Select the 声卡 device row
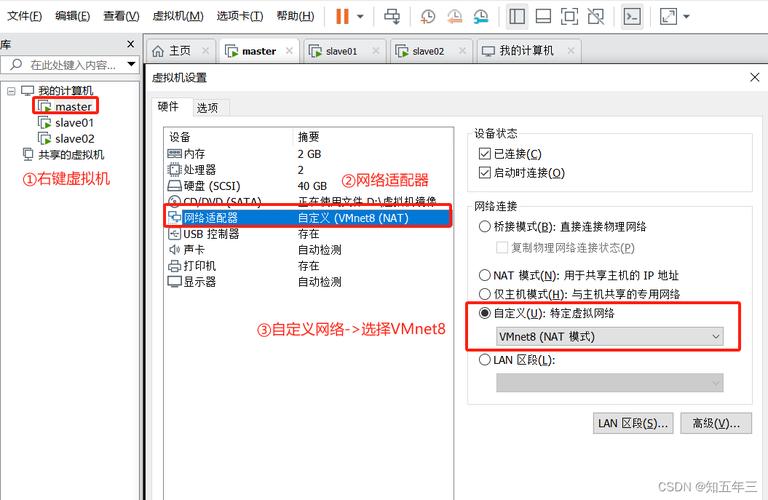 tap(309, 250)
